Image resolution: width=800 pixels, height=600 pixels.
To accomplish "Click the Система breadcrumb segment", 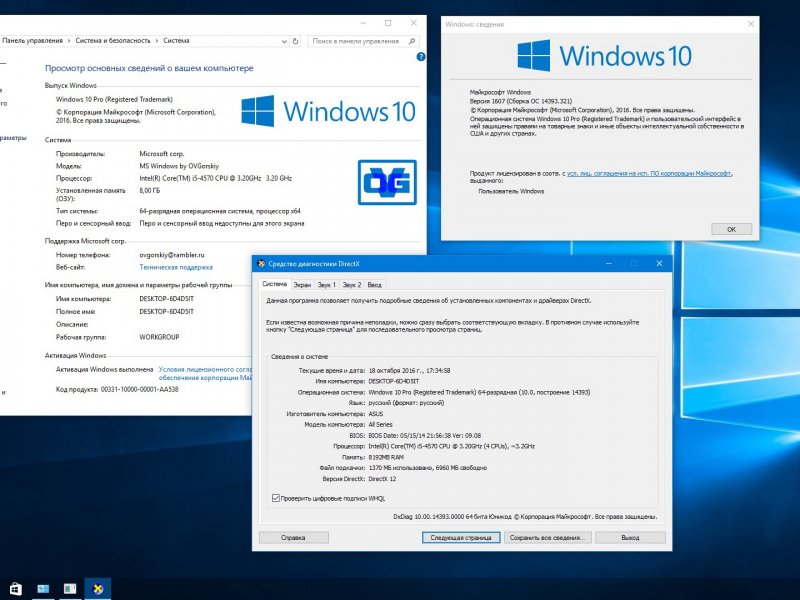I will 176,41.
